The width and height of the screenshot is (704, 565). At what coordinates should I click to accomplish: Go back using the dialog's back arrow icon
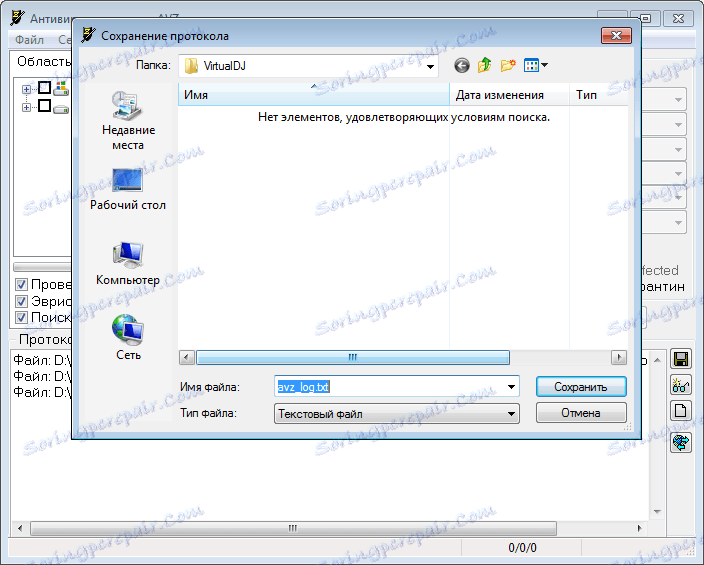click(462, 66)
